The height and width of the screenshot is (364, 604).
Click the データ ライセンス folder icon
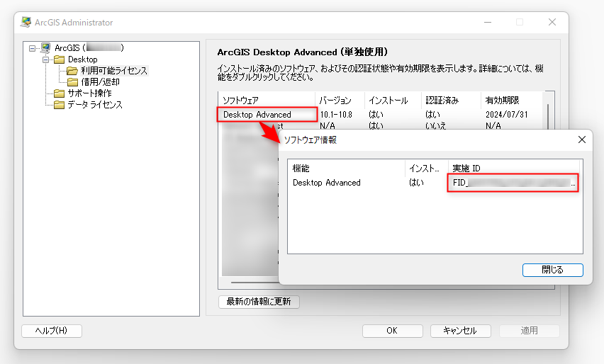click(x=59, y=105)
